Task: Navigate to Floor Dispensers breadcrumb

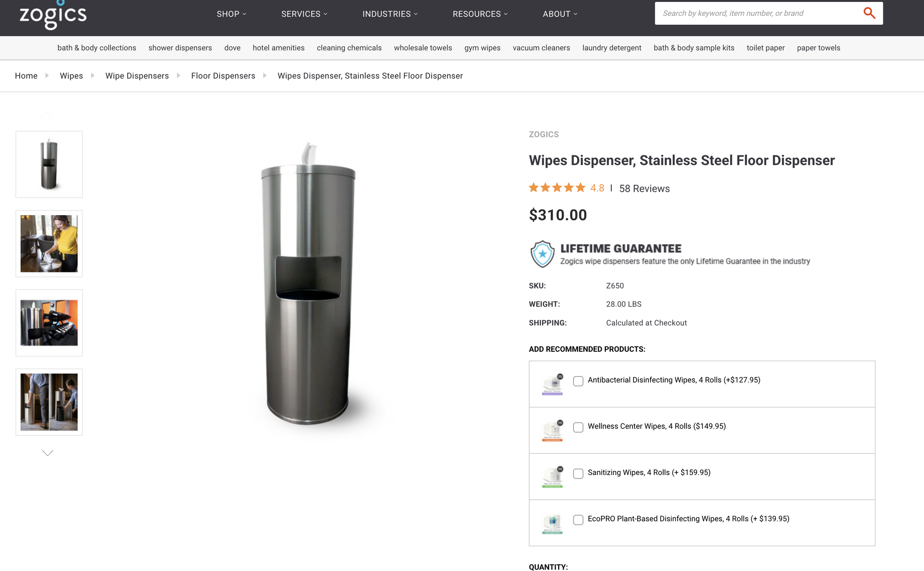Action: tap(223, 76)
